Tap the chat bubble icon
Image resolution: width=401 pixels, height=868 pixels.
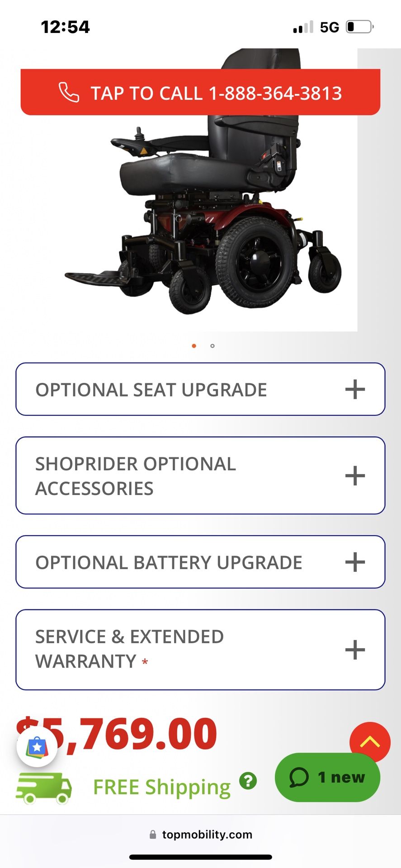(x=299, y=778)
